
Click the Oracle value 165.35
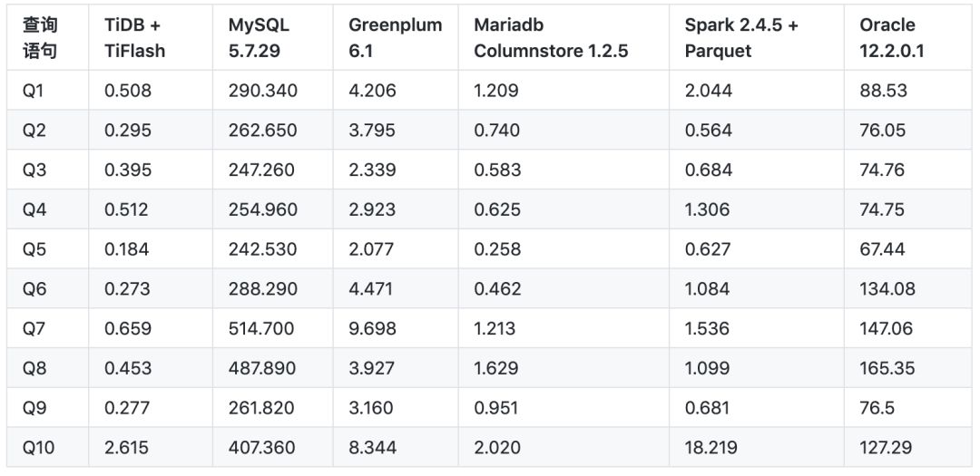coord(887,368)
